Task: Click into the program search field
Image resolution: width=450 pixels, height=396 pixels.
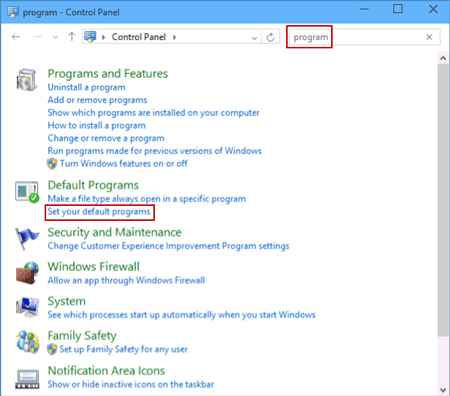Action: coord(363,37)
